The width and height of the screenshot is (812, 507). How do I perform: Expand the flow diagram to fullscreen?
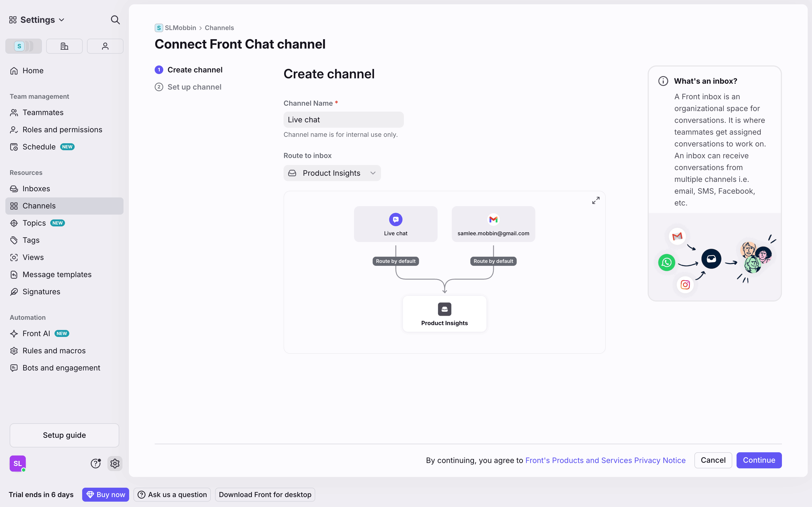click(x=596, y=201)
